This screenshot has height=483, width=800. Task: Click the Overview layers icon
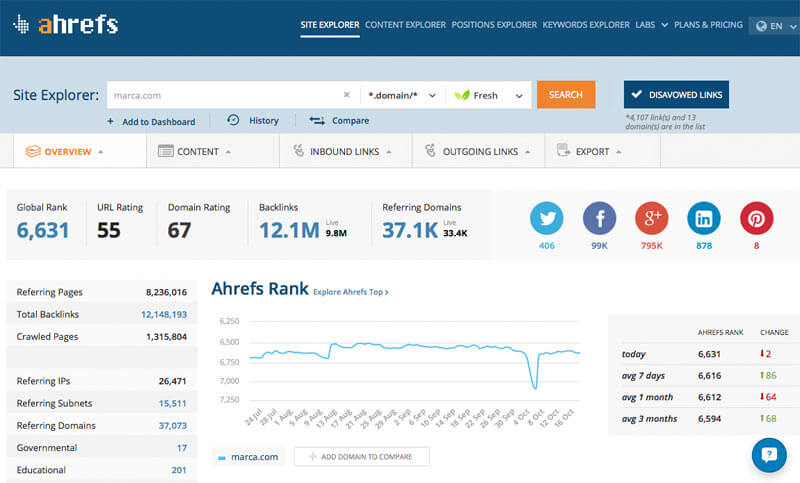[x=33, y=151]
